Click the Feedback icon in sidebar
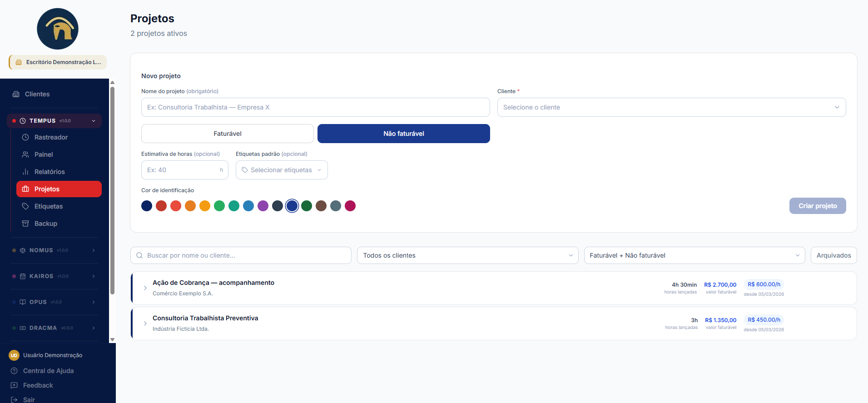Screen dimensions: 868x403 [14, 385]
